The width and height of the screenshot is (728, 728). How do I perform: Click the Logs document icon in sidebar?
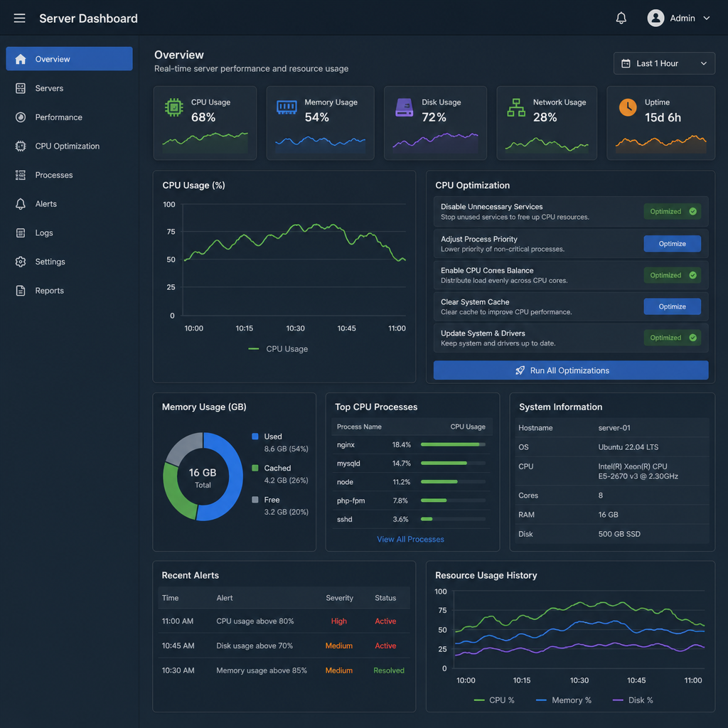21,232
